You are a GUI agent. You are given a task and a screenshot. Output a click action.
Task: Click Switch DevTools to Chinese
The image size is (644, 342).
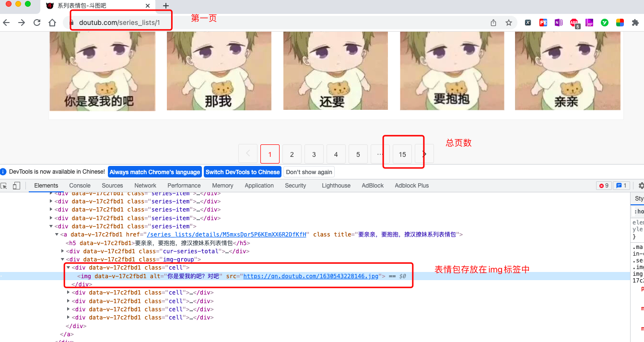pyautogui.click(x=243, y=172)
